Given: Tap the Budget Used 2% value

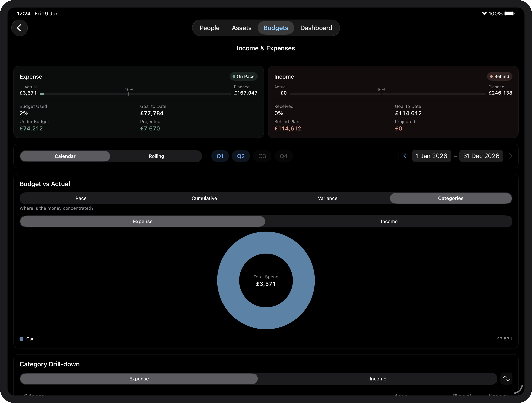Looking at the screenshot, I should (24, 113).
